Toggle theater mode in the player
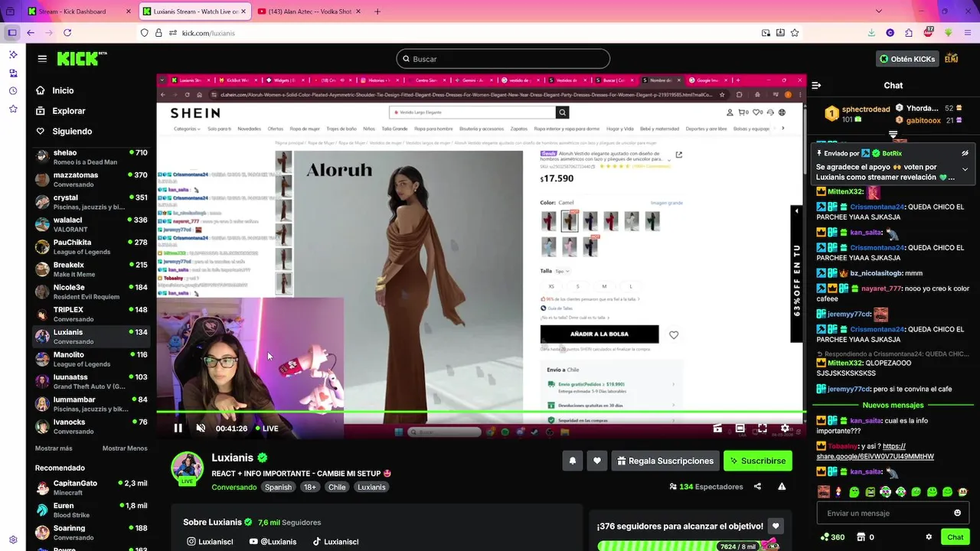Screen dimensions: 980x551 (740, 429)
